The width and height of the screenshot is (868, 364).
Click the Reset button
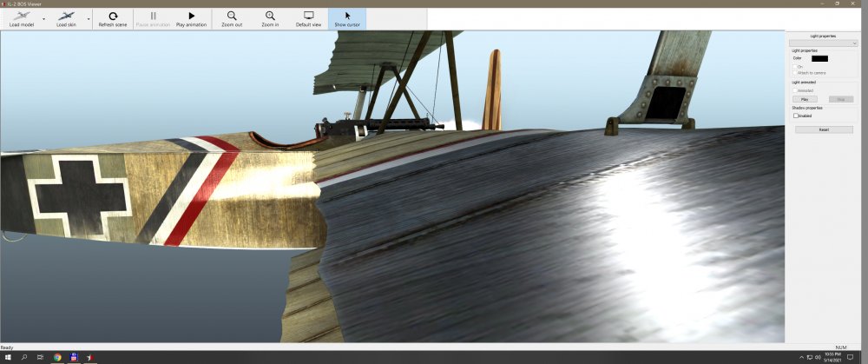824,129
